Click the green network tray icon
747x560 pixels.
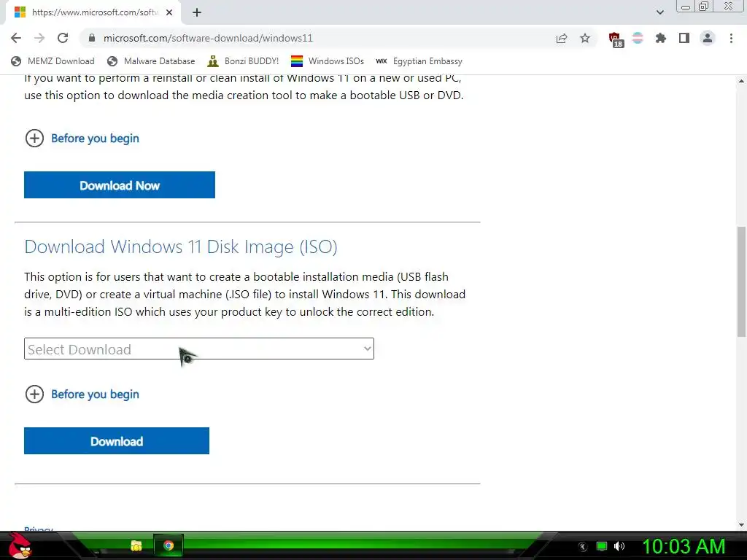pyautogui.click(x=602, y=547)
